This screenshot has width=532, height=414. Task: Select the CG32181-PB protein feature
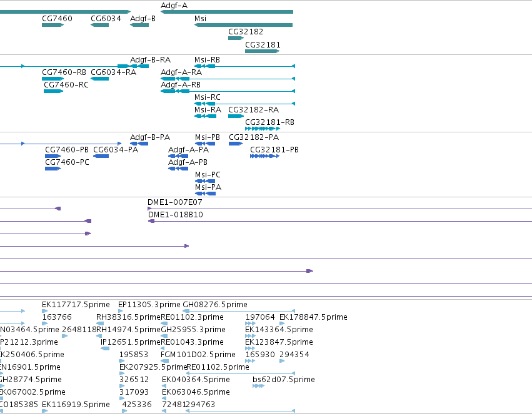pos(264,156)
